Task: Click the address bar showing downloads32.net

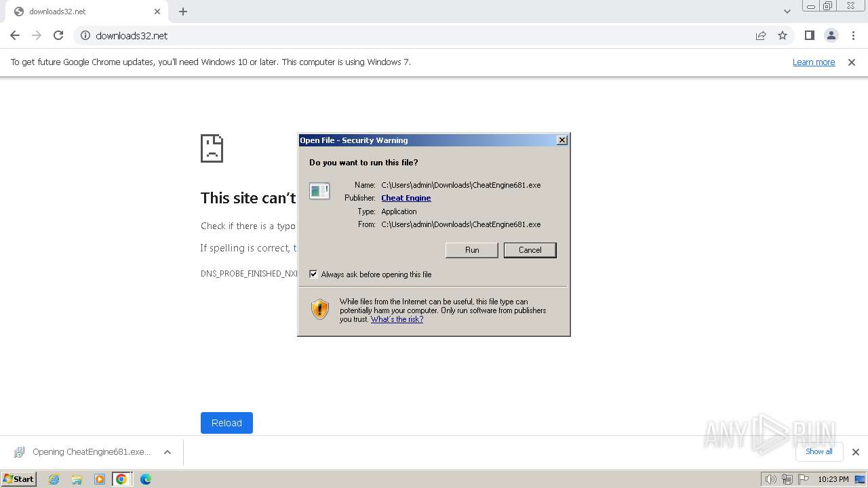Action: (420, 35)
